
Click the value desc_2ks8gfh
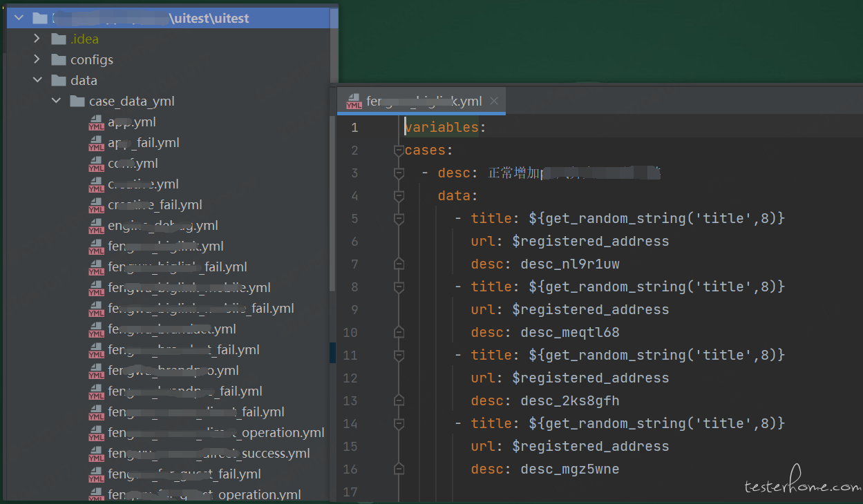tap(570, 400)
